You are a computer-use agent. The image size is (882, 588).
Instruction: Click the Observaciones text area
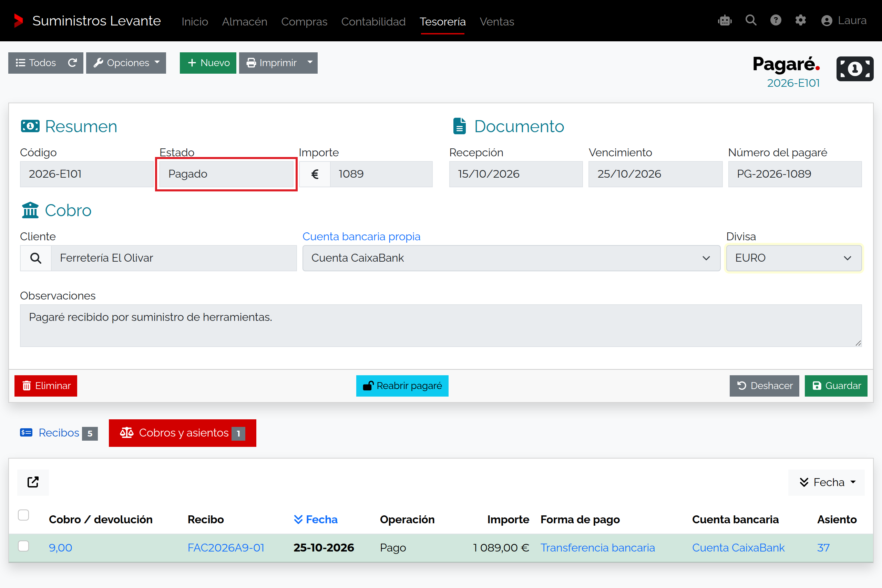[x=441, y=326]
